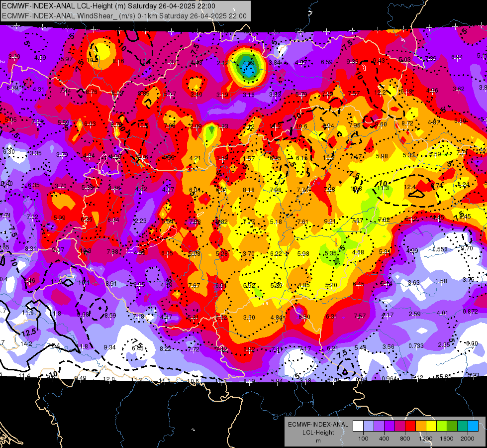The height and width of the screenshot is (448, 487).
Task: Click the dark green legend swatch
Action: coord(452,426)
